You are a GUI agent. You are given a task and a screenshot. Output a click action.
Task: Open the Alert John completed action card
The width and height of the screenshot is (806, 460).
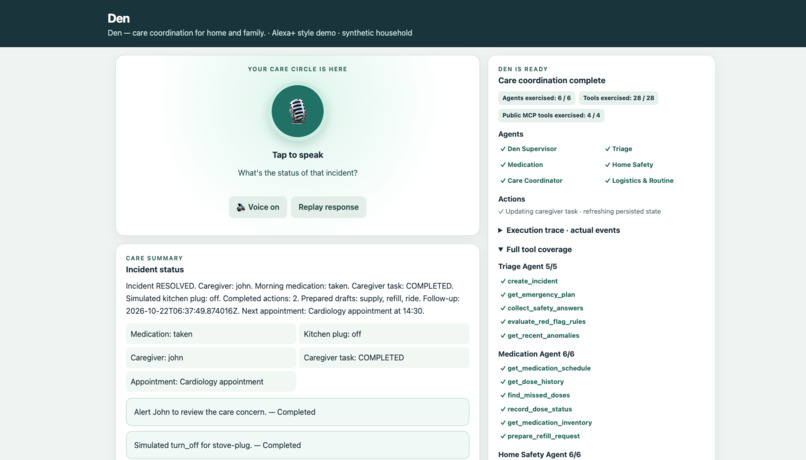click(x=298, y=412)
